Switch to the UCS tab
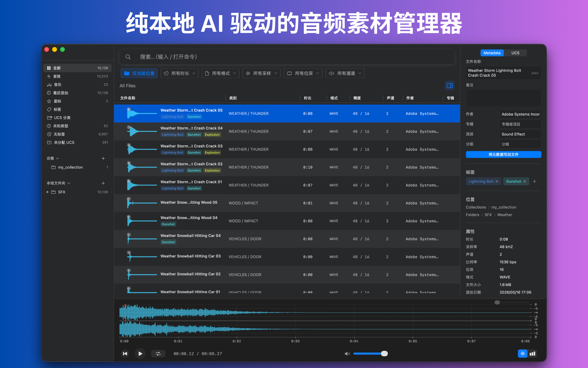This screenshot has height=368, width=588. (x=515, y=53)
